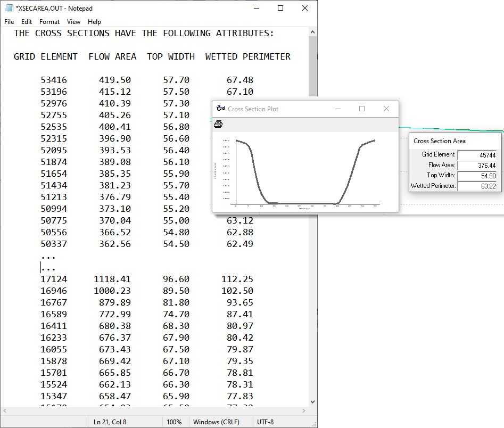This screenshot has width=504, height=428.
Task: Click the Notepad document icon in title bar
Action: coord(9,9)
